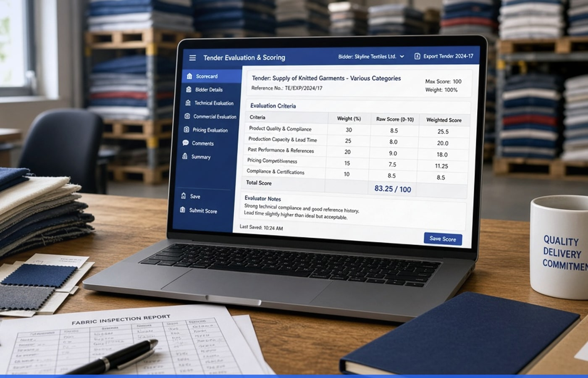Click the Evaluator Notes text area
The width and height of the screenshot is (588, 378).
[x=354, y=212]
